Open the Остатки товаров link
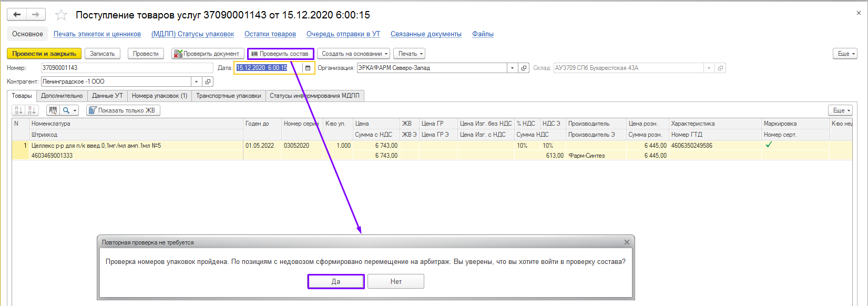The height and width of the screenshot is (306, 868). [270, 34]
